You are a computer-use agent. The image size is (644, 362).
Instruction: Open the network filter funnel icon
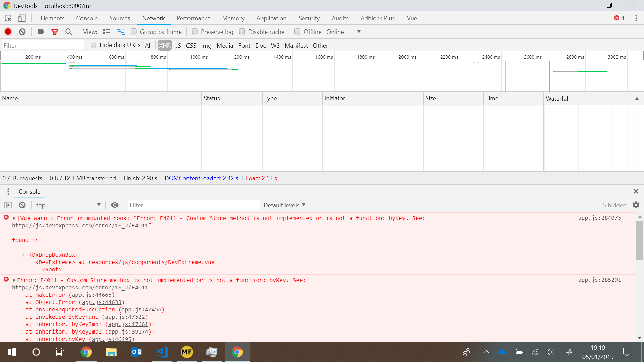55,32
